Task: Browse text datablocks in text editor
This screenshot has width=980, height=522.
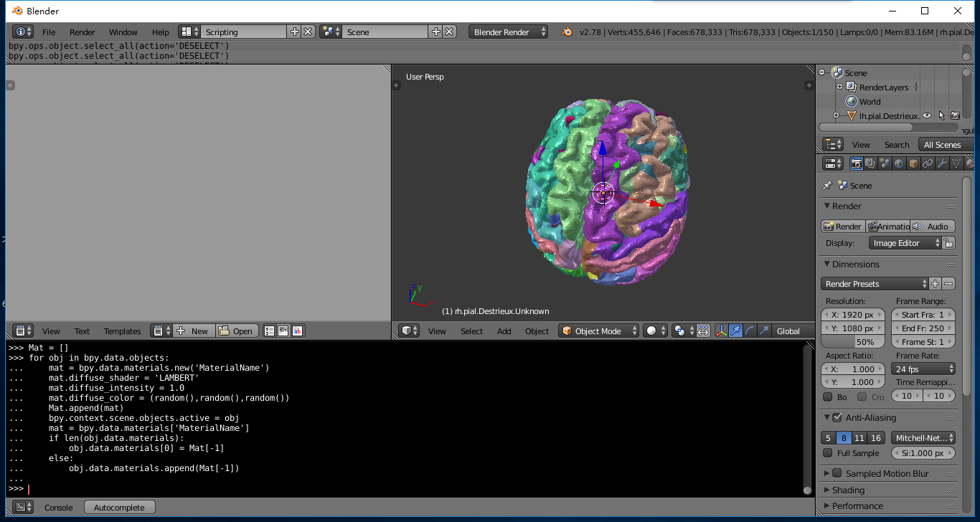Action: (x=161, y=331)
